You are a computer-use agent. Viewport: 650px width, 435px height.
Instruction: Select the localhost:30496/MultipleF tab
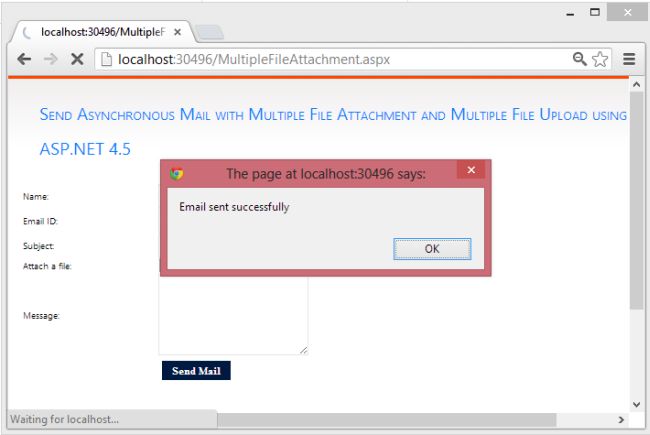102,32
